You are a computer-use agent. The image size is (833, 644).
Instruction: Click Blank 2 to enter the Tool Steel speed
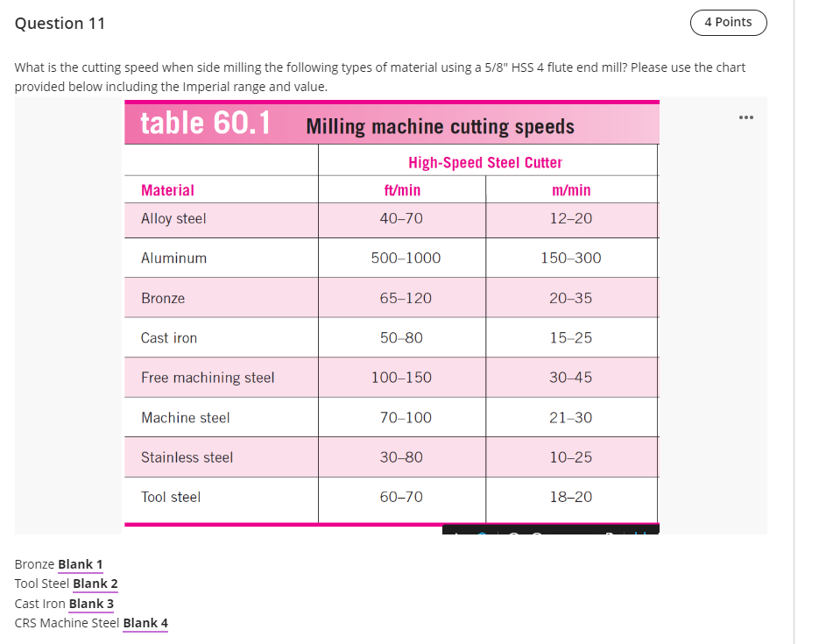95,584
